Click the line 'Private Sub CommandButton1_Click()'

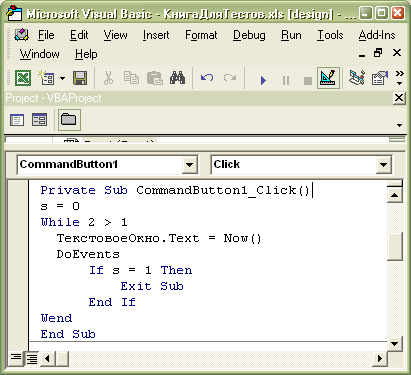[x=176, y=190]
